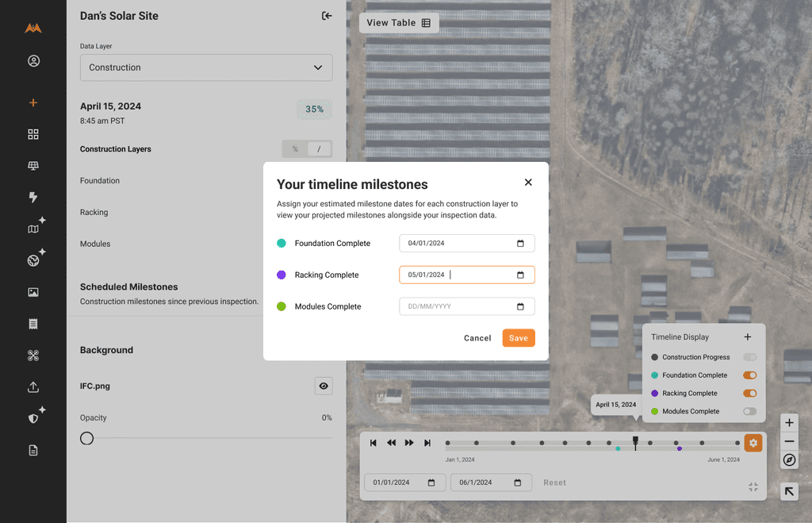Save the timeline milestones

pyautogui.click(x=518, y=337)
